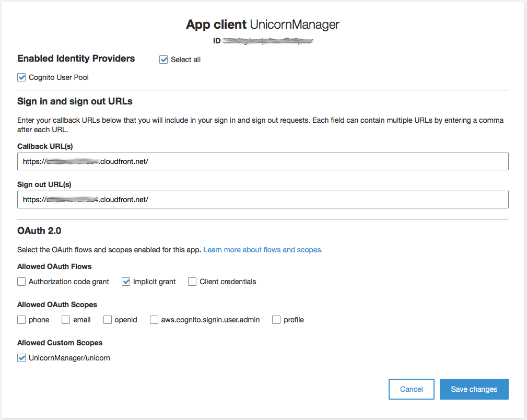
Task: Click inside the Callback URL(s) field
Action: pos(263,161)
